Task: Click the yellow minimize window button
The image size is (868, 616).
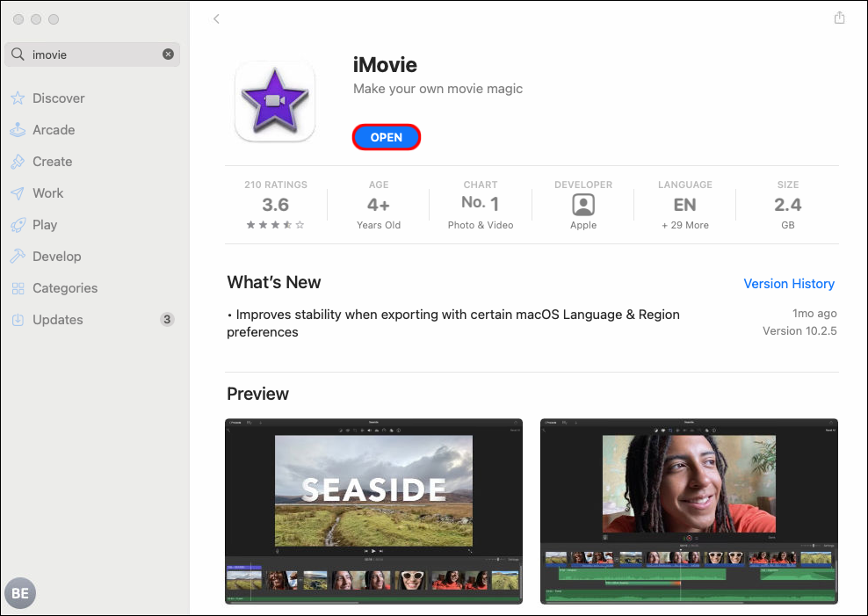Action: pos(36,19)
